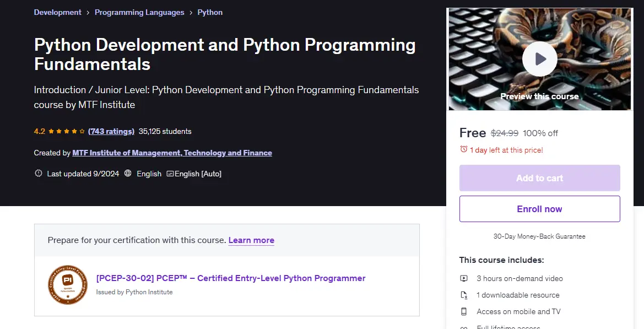This screenshot has width=644, height=329.
Task: Click the Preview this course caption
Action: [x=539, y=96]
